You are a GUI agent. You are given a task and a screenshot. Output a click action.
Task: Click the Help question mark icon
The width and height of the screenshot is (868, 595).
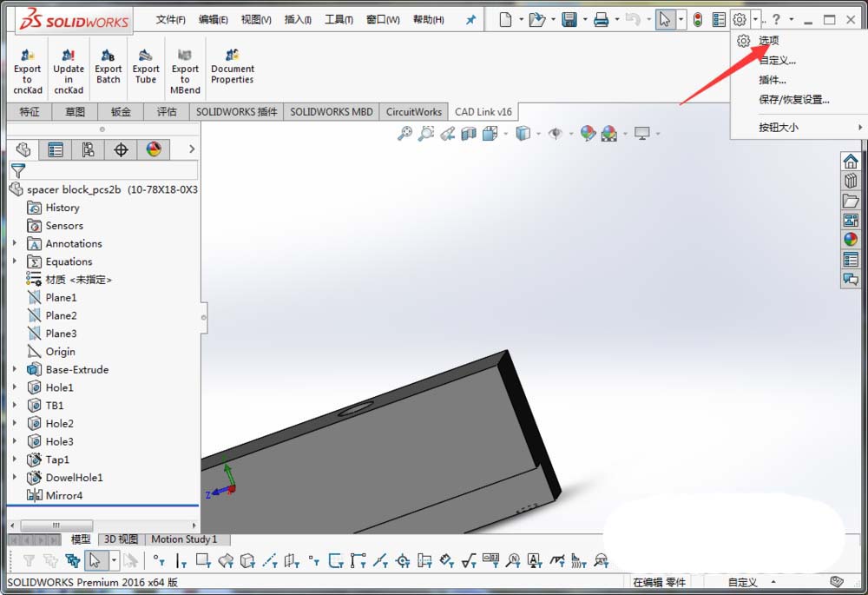pos(776,20)
